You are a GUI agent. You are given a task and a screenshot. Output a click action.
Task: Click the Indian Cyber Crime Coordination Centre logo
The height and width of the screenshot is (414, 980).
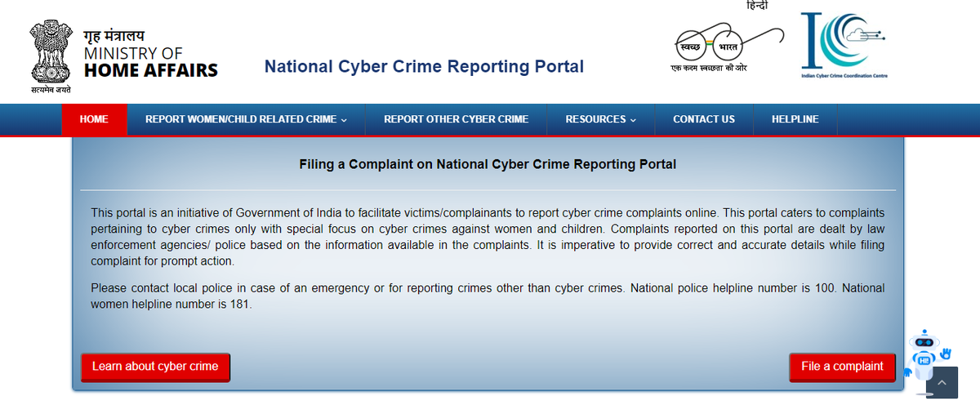point(844,45)
